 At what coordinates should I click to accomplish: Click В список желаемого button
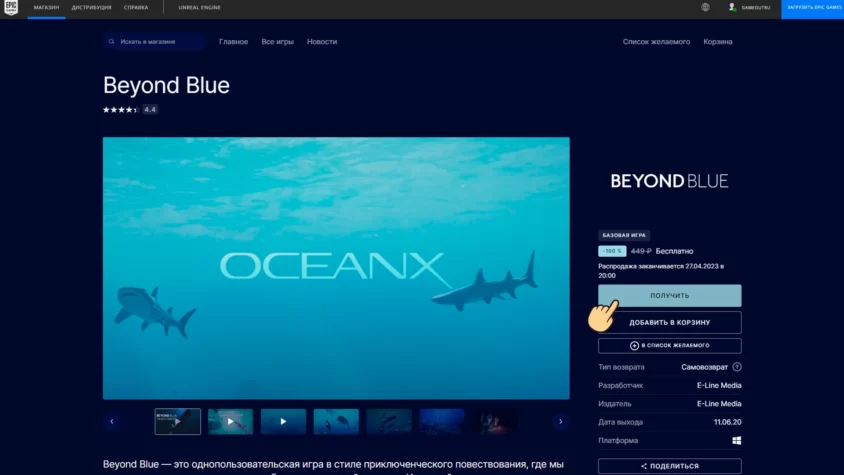pyautogui.click(x=670, y=346)
